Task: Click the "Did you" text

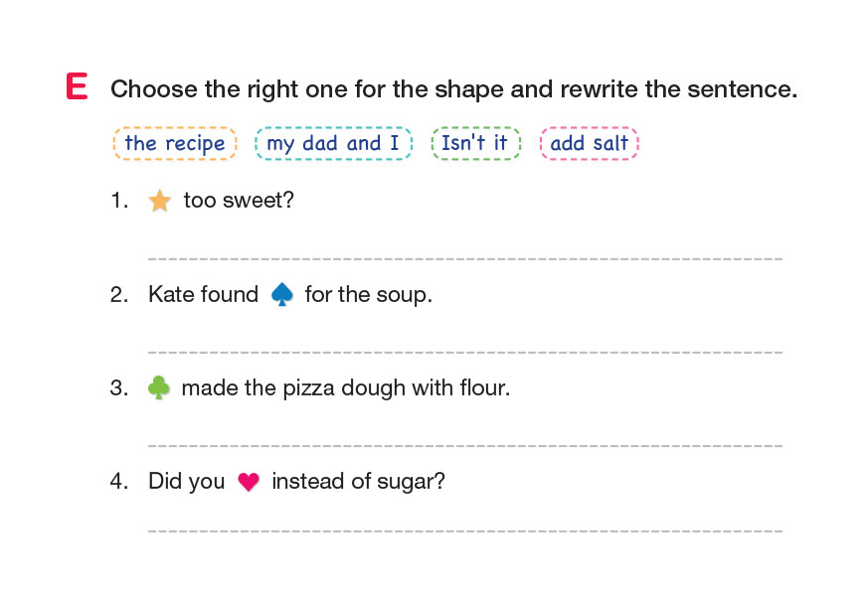Action: tap(187, 482)
